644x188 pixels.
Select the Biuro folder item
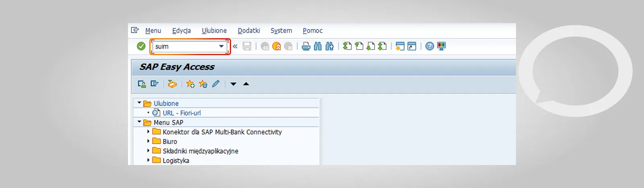[x=169, y=142]
